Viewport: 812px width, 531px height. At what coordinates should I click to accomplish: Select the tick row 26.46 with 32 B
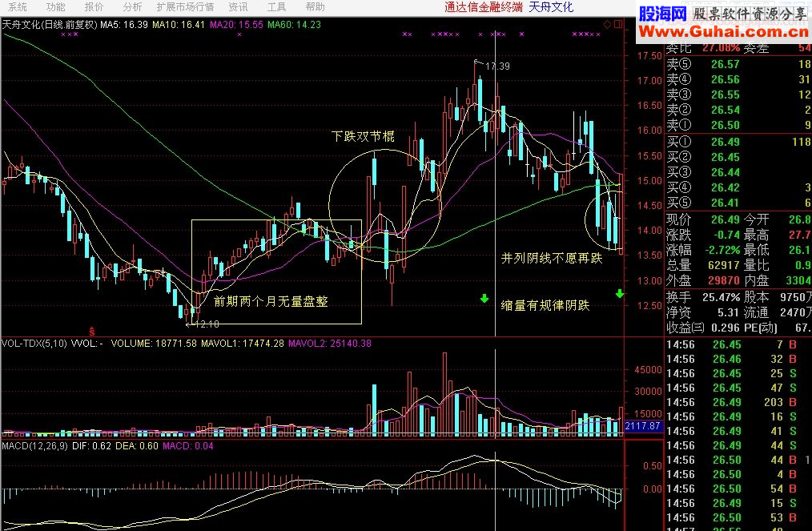[738, 359]
